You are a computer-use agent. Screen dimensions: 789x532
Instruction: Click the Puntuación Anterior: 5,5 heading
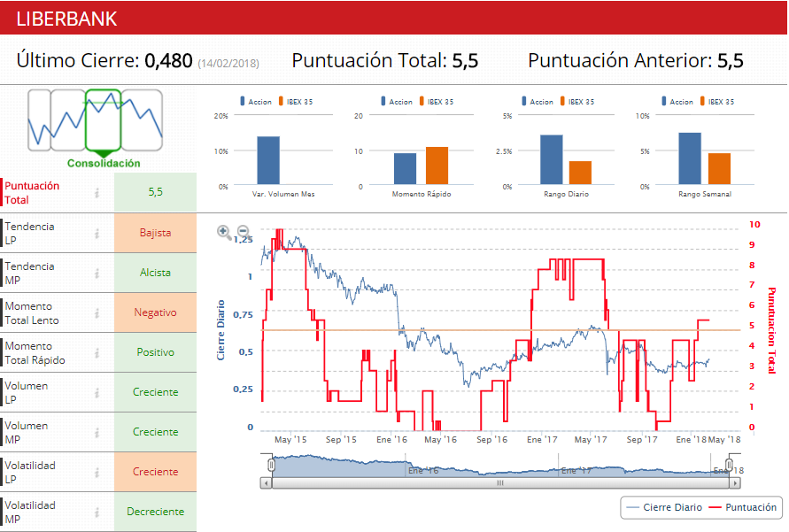(636, 61)
